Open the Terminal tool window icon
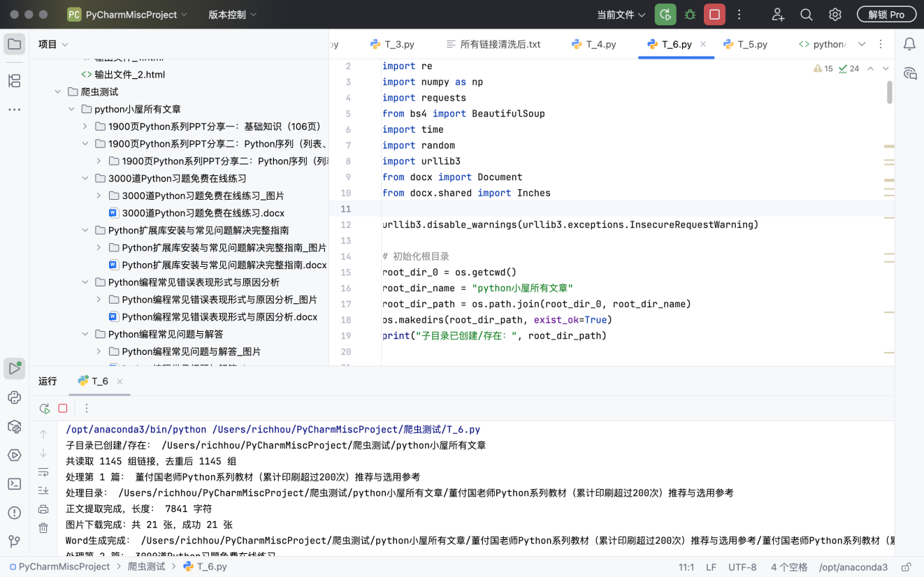 tap(14, 484)
